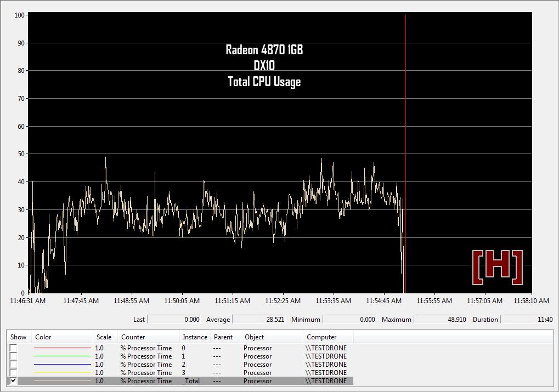The width and height of the screenshot is (559, 392).
Task: Enable the Processor instance 2 checkbox
Action: (x=13, y=364)
